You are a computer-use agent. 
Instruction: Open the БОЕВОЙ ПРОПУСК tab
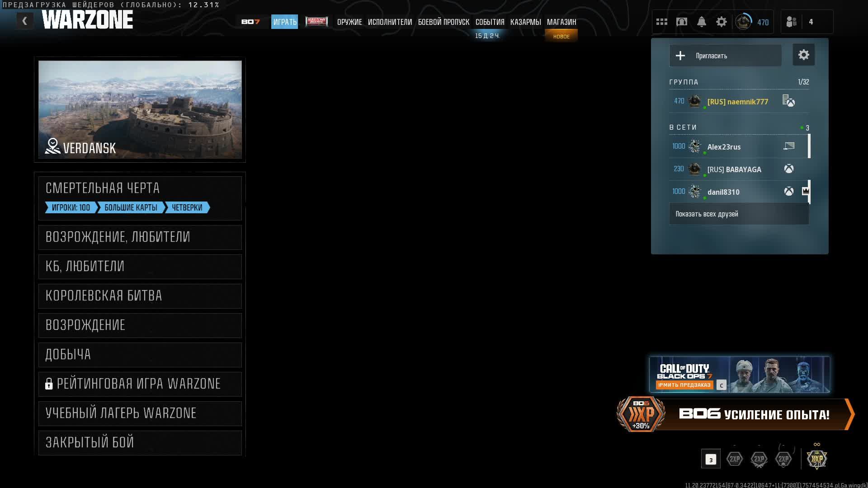(443, 22)
